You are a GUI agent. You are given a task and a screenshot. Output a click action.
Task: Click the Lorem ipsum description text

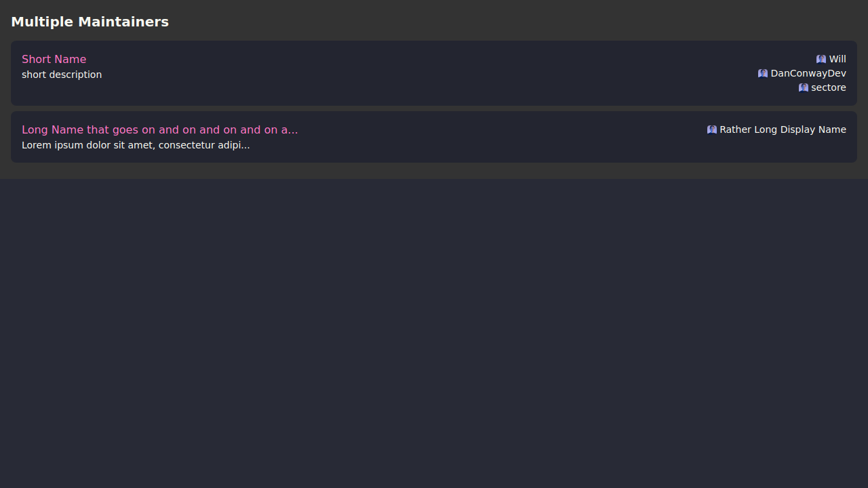pyautogui.click(x=136, y=145)
